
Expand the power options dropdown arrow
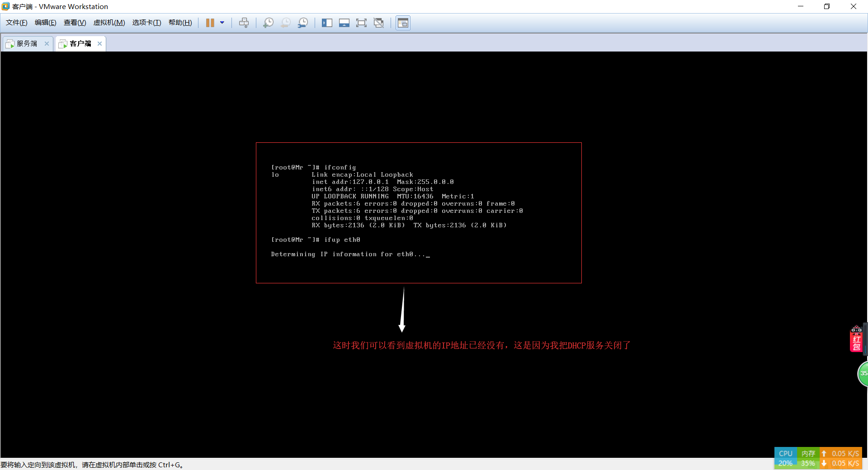[x=222, y=23]
